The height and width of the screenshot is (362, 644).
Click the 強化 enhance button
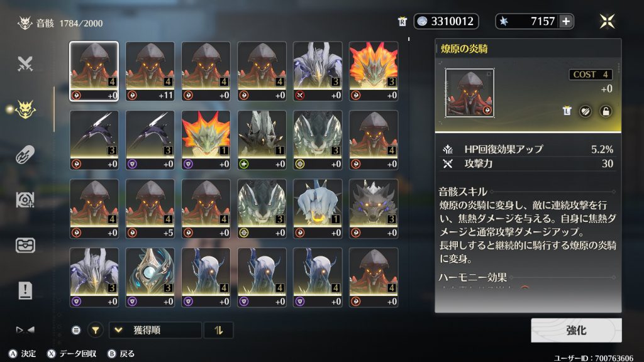tap(576, 331)
